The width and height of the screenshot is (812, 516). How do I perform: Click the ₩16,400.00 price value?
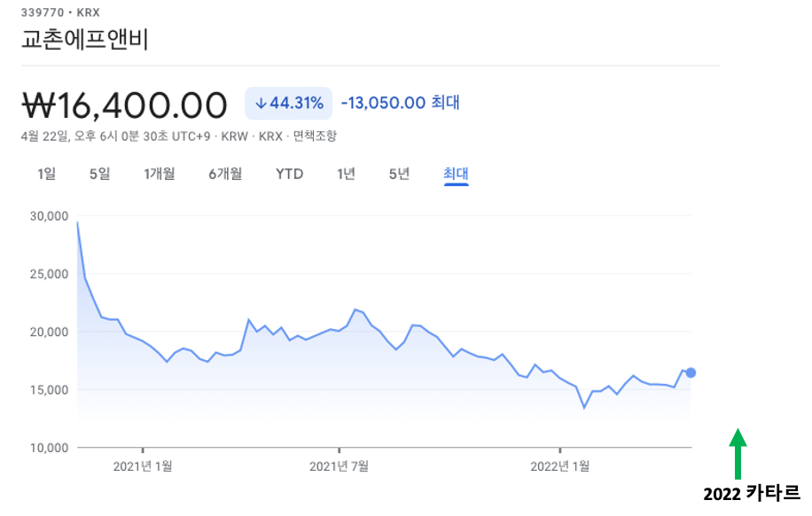pyautogui.click(x=124, y=106)
